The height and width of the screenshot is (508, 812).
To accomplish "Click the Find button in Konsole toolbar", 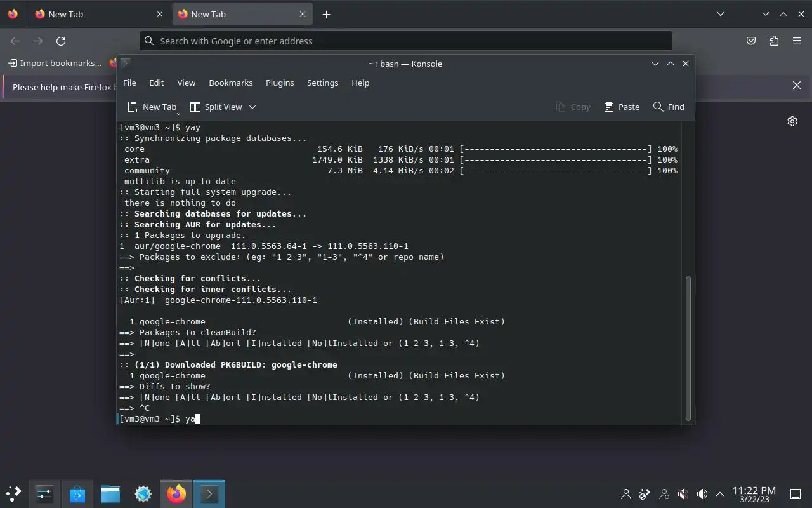I will point(669,107).
